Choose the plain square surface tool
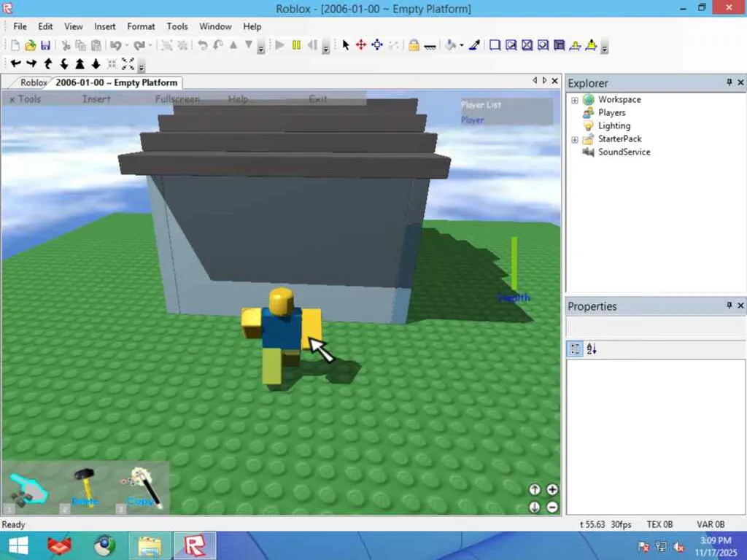The height and width of the screenshot is (560, 747). [495, 45]
